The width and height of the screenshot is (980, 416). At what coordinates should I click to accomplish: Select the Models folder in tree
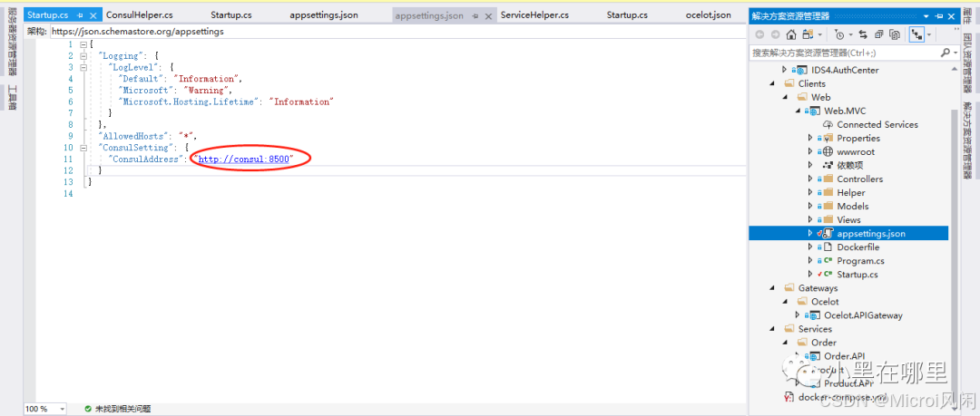coord(852,206)
